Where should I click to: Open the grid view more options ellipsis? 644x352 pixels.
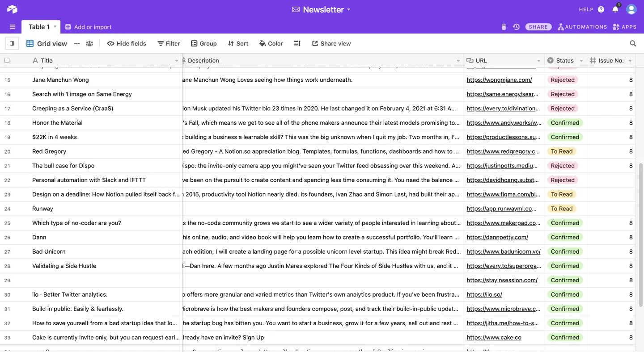(x=77, y=43)
